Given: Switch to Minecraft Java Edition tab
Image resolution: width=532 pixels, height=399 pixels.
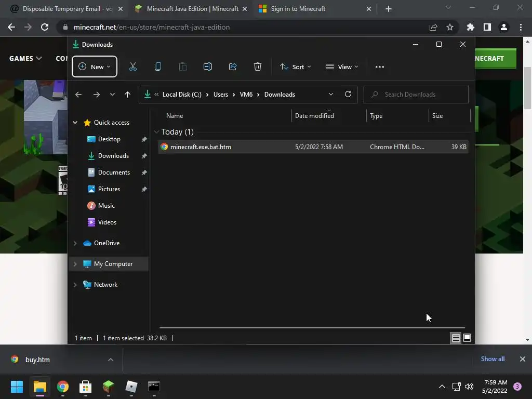Looking at the screenshot, I should pyautogui.click(x=191, y=9).
